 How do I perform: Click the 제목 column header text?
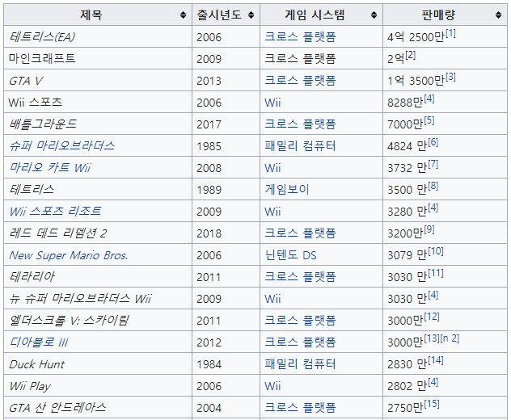[91, 15]
